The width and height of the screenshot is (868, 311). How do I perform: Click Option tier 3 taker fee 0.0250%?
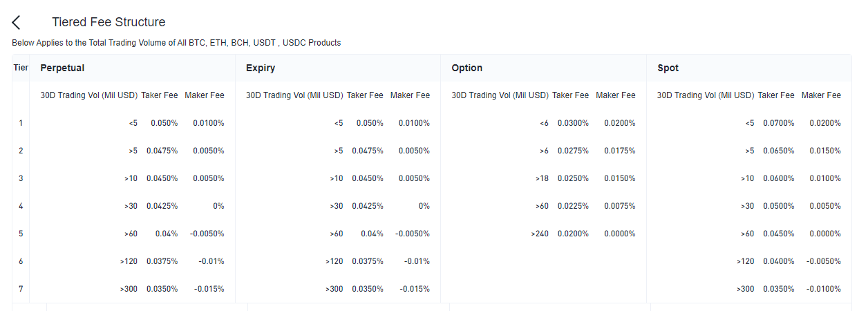(x=573, y=178)
